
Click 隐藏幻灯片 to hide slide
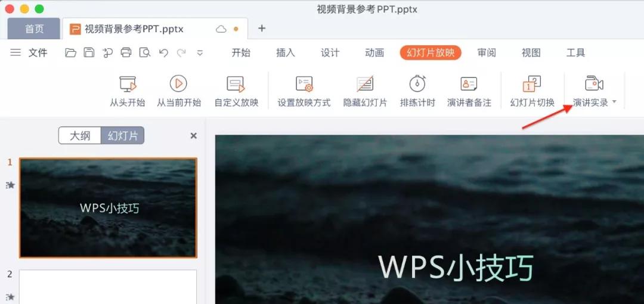coord(365,92)
